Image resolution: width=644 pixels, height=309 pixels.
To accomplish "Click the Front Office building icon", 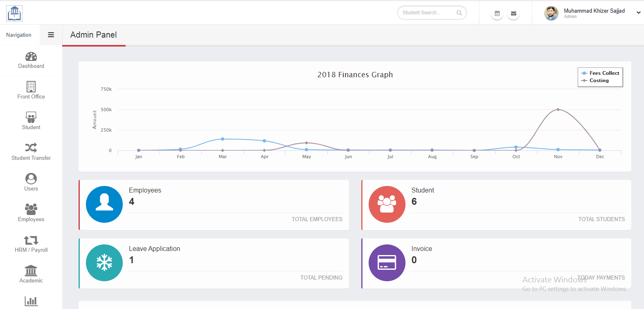I will 31,87.
